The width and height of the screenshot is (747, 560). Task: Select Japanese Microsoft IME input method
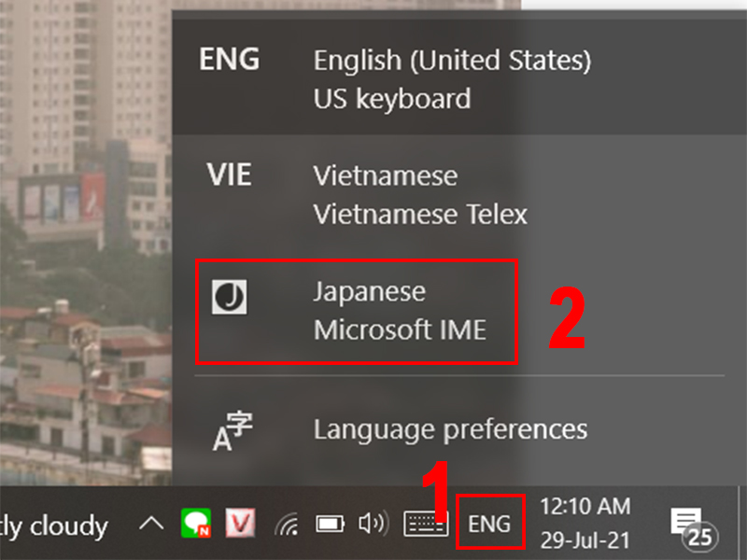coord(458,312)
